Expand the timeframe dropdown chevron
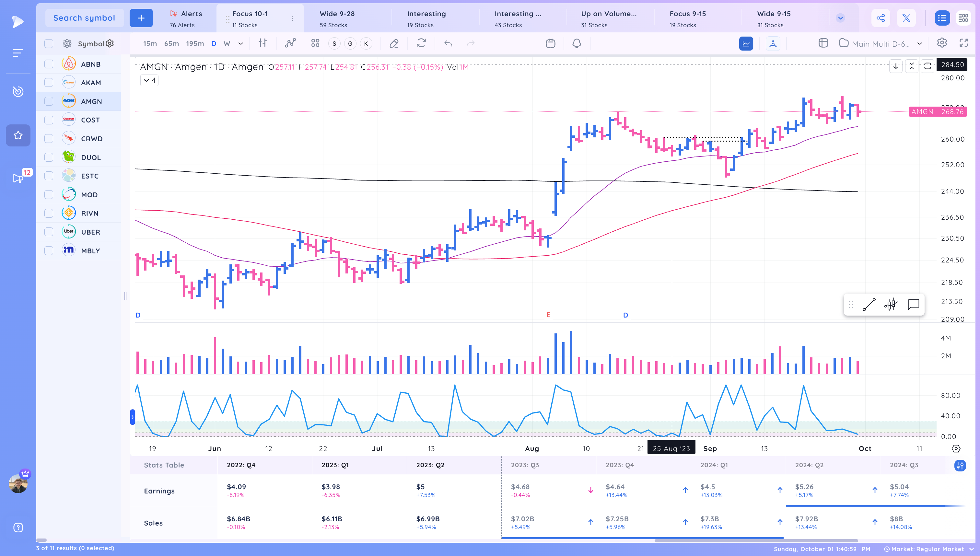980x556 pixels. pyautogui.click(x=240, y=43)
